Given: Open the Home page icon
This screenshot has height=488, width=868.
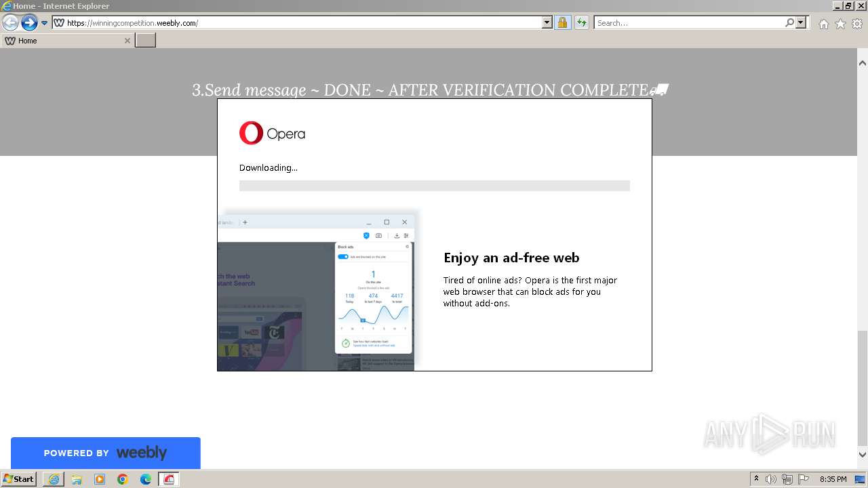Looking at the screenshot, I should tap(823, 24).
